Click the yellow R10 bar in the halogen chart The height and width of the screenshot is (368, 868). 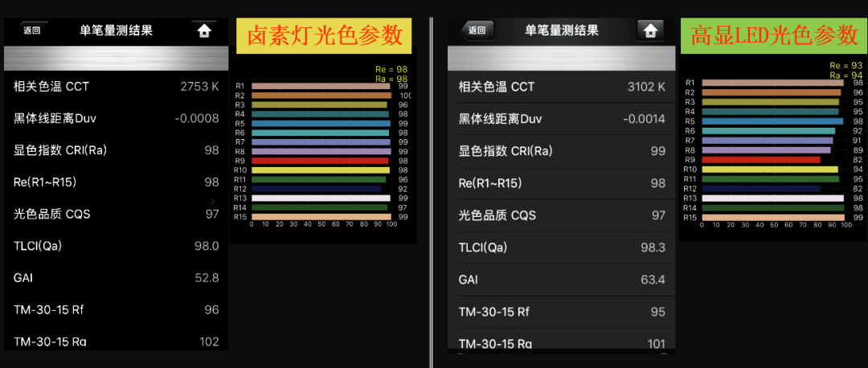[321, 170]
